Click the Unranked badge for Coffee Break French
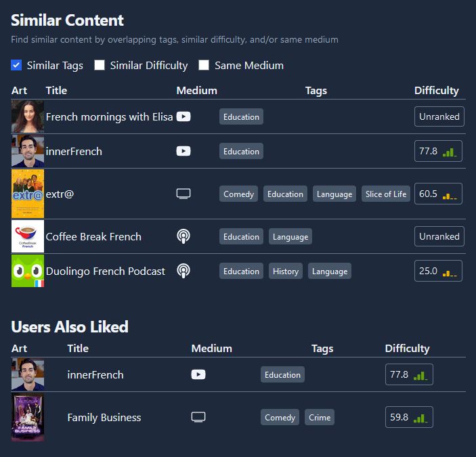Viewport: 476px width, 457px height. tap(439, 236)
